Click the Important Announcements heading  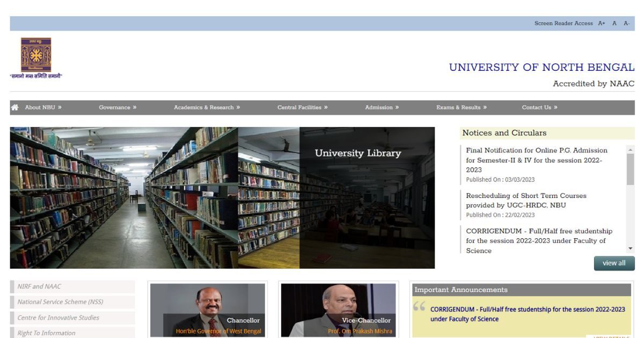coord(461,290)
